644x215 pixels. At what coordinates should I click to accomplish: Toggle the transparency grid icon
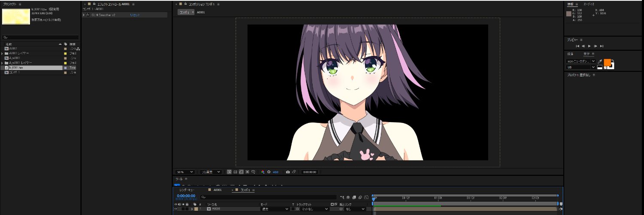(x=235, y=172)
